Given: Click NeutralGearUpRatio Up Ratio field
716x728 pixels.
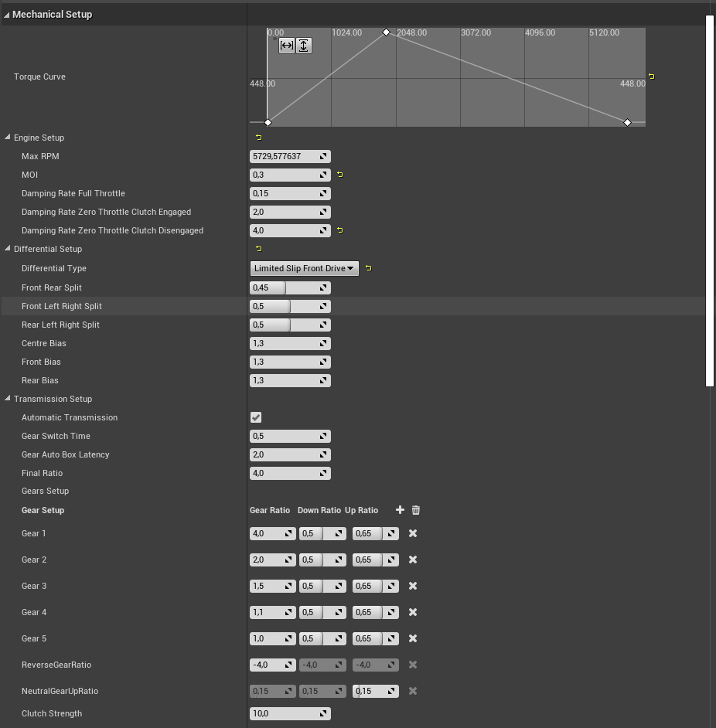Looking at the screenshot, I should click(376, 692).
